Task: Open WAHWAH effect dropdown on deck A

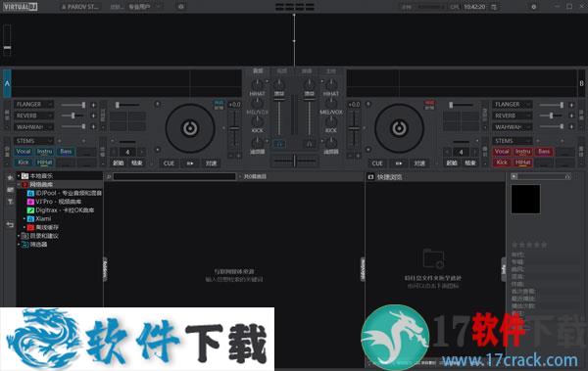Action: click(33, 127)
